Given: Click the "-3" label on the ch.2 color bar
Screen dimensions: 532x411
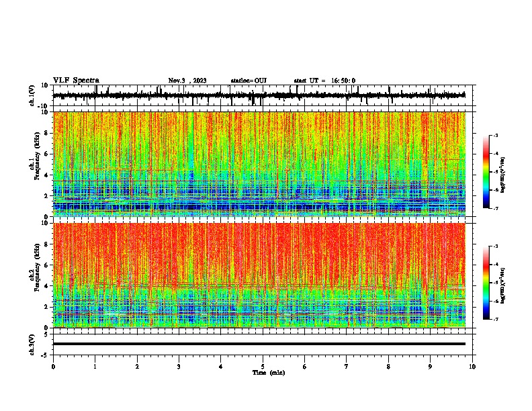Looking at the screenshot, I should point(496,246).
